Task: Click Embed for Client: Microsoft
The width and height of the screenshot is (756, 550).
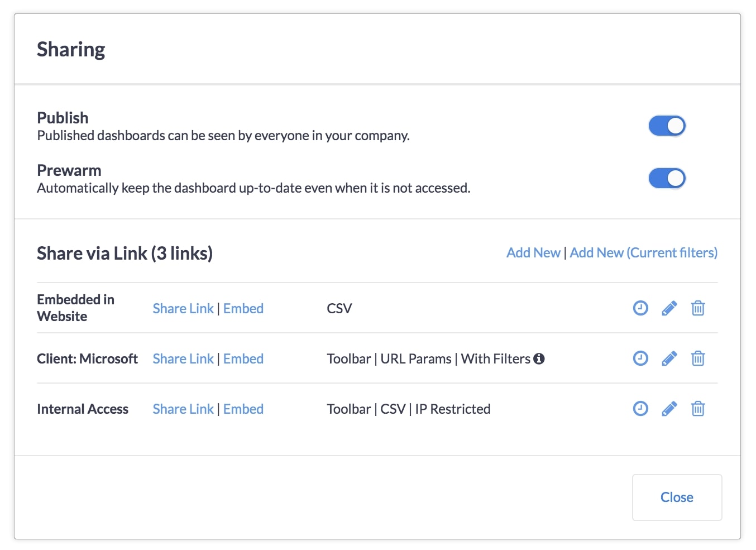Action: [x=243, y=359]
